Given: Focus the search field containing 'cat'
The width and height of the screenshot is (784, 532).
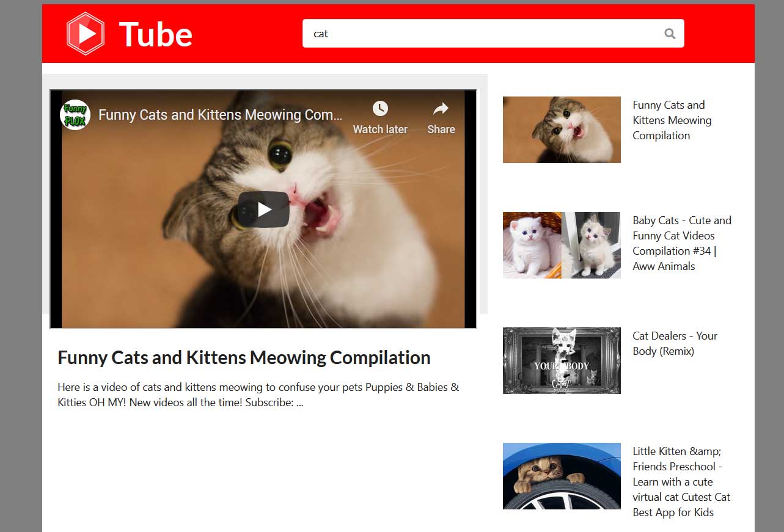Looking at the screenshot, I should point(493,34).
